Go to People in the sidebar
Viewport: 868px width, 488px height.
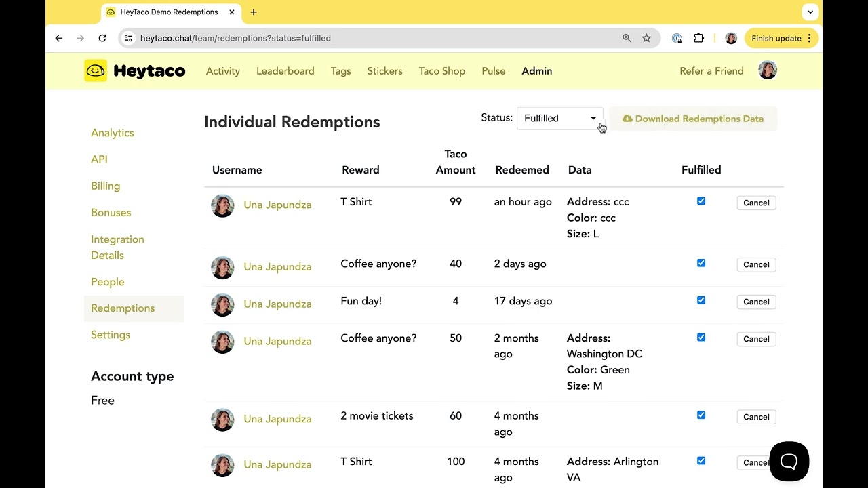click(x=108, y=282)
